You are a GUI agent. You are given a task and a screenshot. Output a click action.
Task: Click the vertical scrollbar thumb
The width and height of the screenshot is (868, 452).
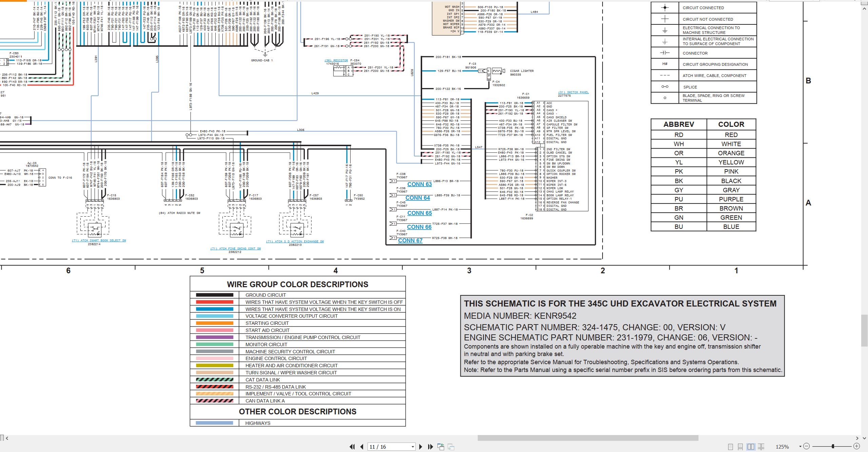tap(864, 330)
